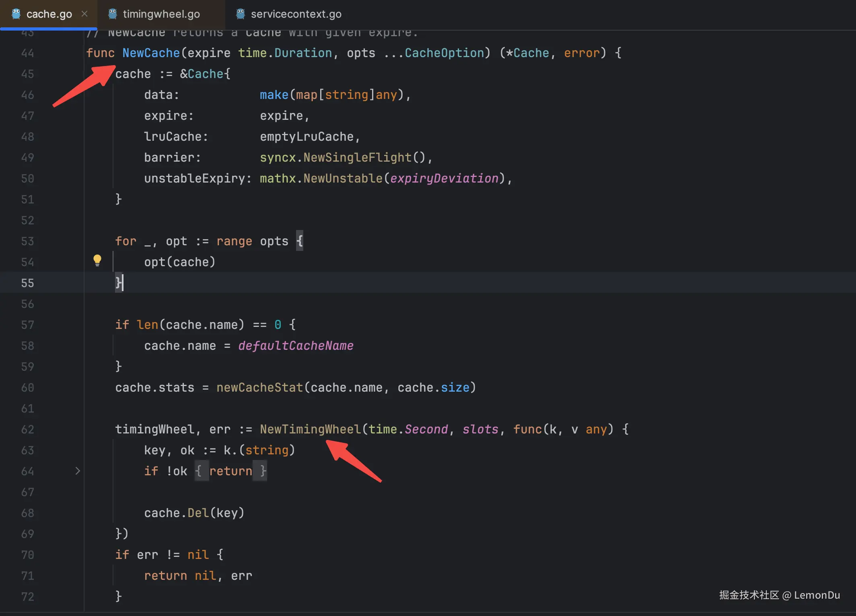Click the NewCache function name

point(151,53)
